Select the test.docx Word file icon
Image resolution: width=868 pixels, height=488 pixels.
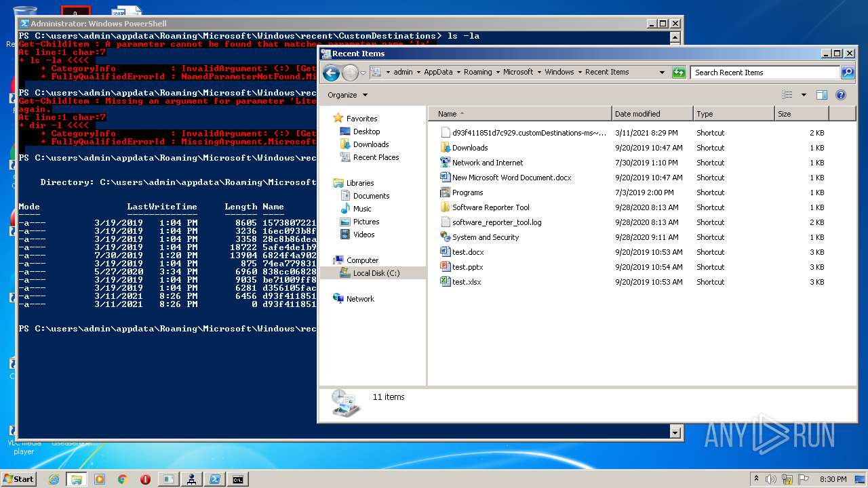(x=446, y=252)
